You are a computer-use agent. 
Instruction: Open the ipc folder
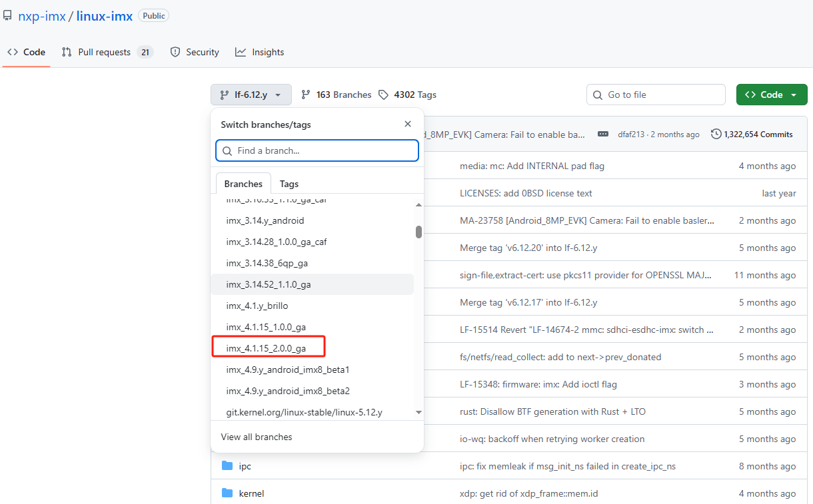pos(245,466)
